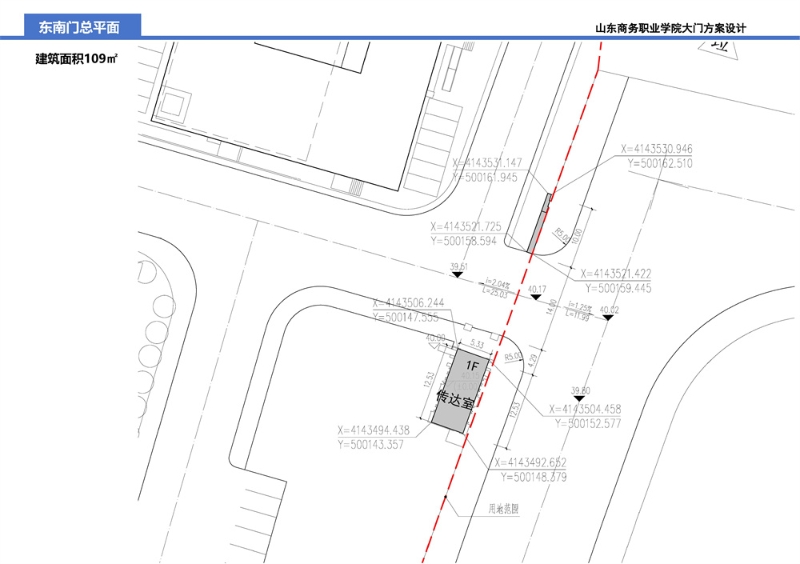Click the 山东商务职业学院大门方案设计 header text
Image resolution: width=800 pixels, height=564 pixels.
(670, 29)
